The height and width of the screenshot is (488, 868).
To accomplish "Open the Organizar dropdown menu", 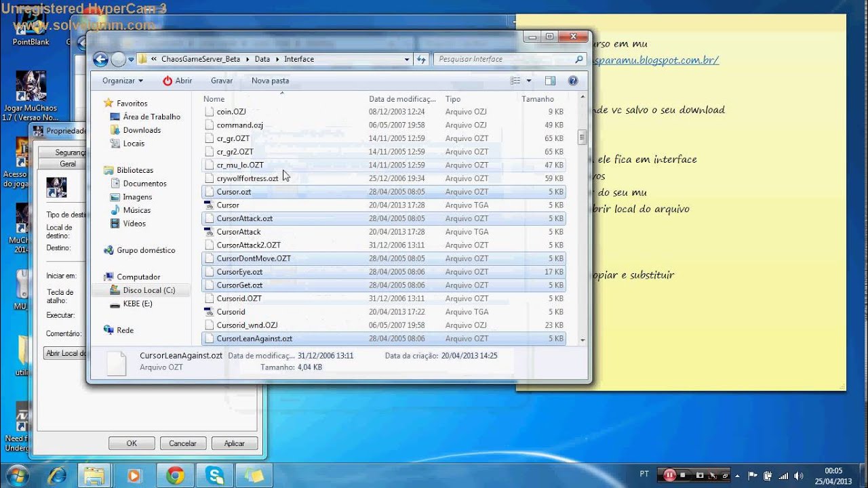I will tap(123, 81).
